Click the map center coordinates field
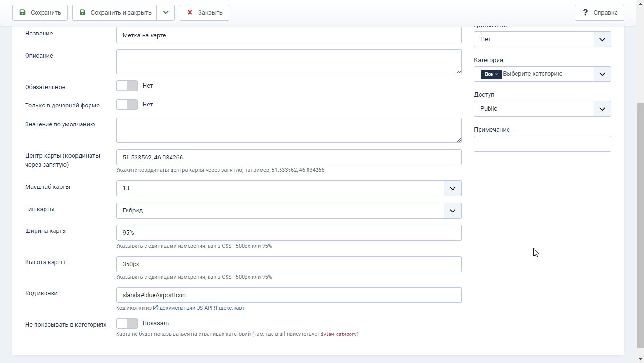Image resolution: width=644 pixels, height=363 pixels. coord(288,157)
